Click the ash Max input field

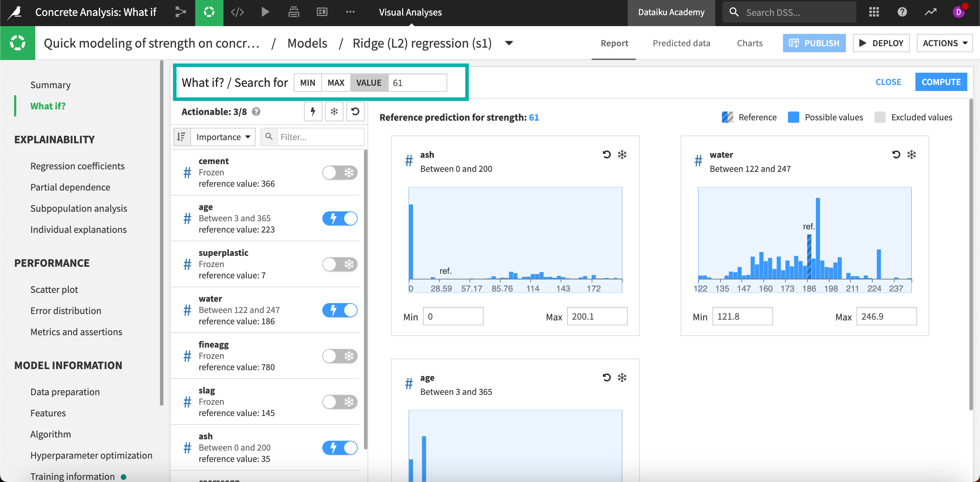click(x=597, y=316)
